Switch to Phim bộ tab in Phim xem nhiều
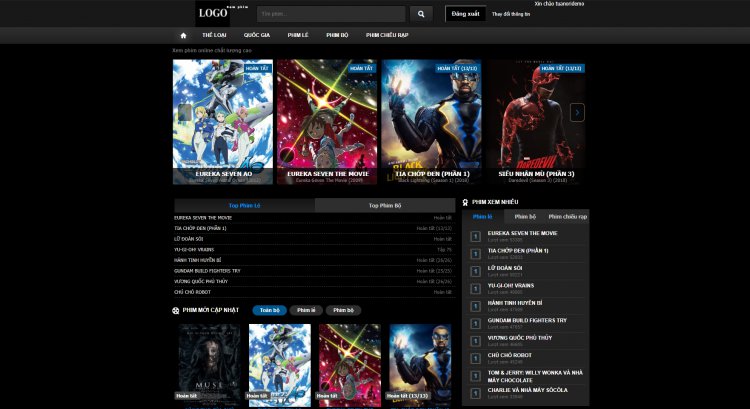750x409 pixels. [x=525, y=217]
